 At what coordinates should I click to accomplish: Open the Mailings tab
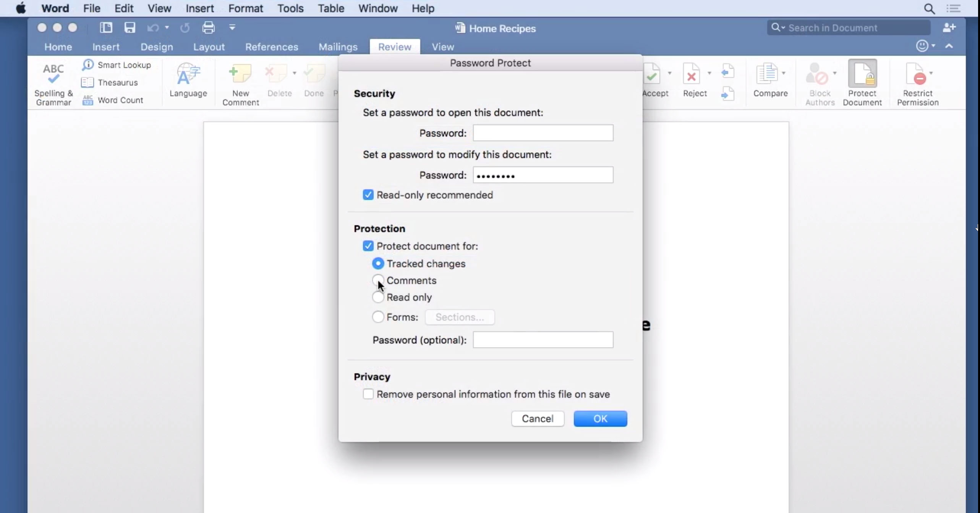tap(338, 47)
